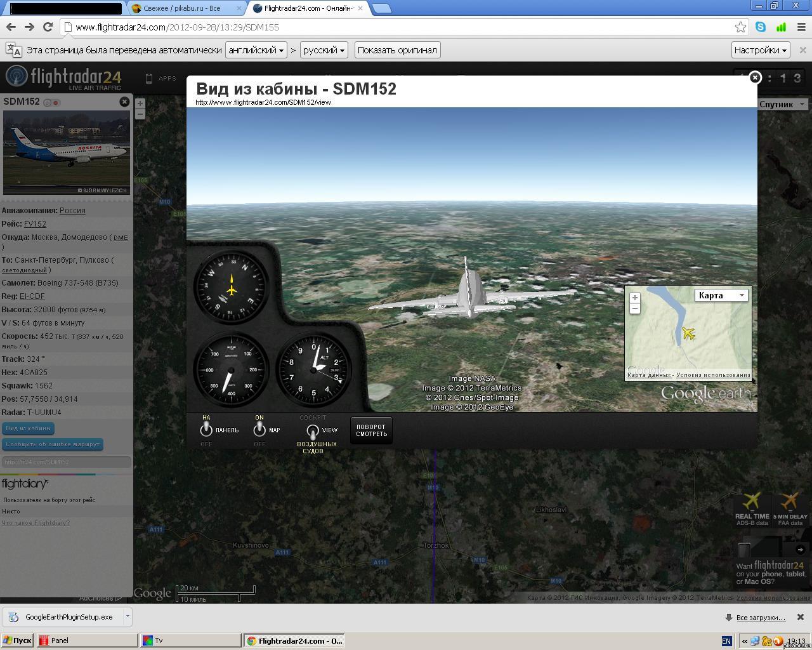Zoom in on the mini map
The height and width of the screenshot is (650, 812).
634,298
